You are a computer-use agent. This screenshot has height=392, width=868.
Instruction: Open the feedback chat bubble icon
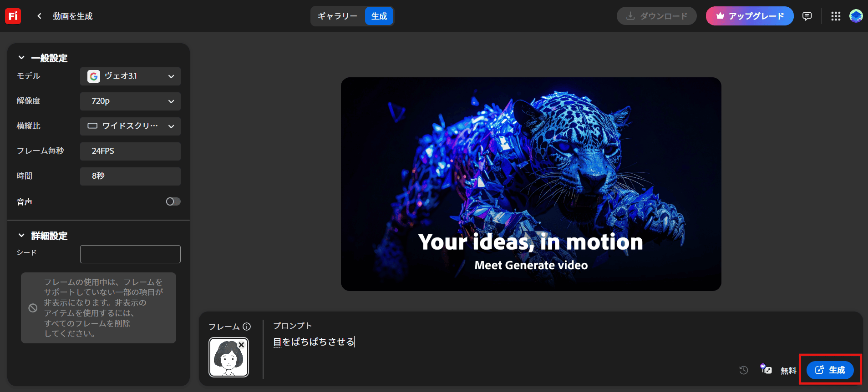click(x=807, y=16)
